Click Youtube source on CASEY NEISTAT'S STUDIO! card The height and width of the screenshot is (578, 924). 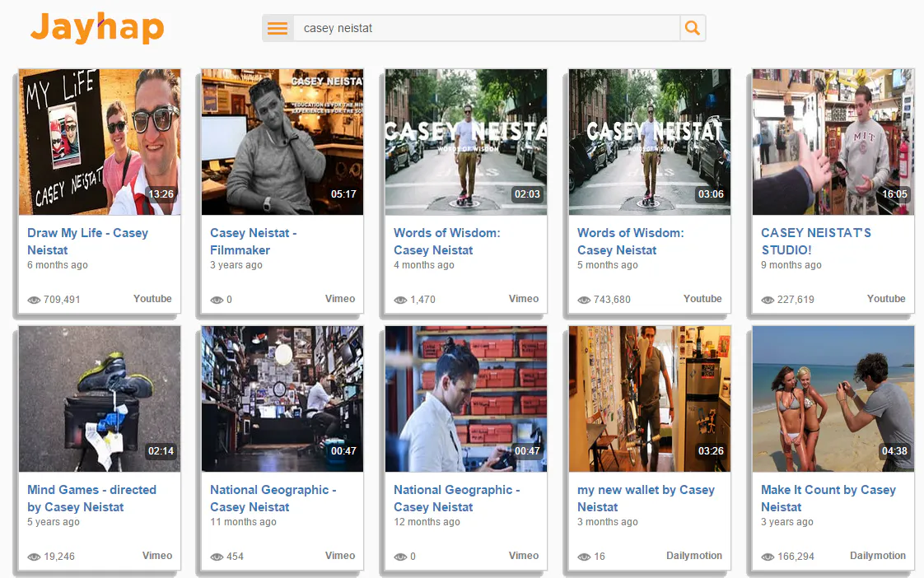(x=886, y=299)
